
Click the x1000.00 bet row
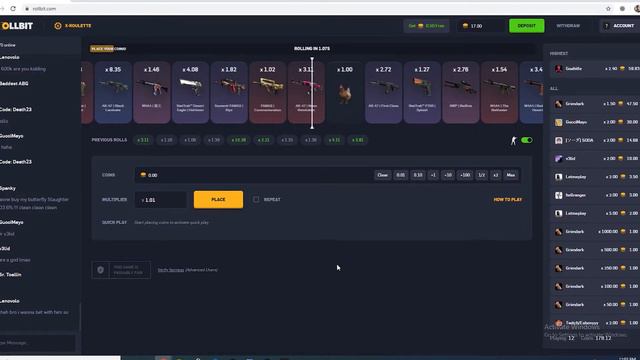(596, 231)
